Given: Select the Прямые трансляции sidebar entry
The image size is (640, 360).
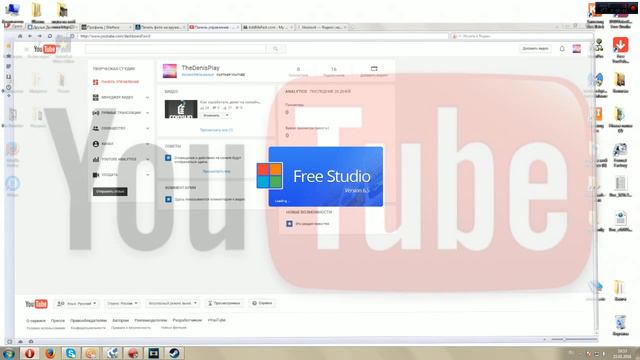Looking at the screenshot, I should click(117, 113).
